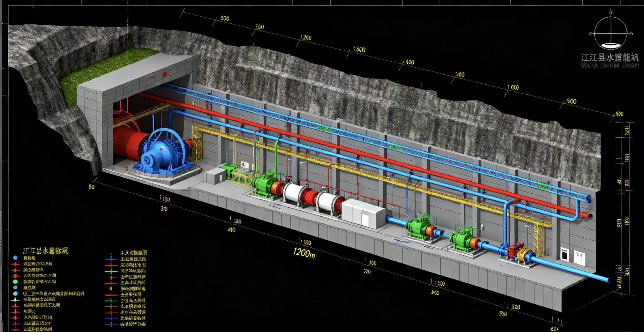Click the green circle legend symbol
This screenshot has height=332, width=644.
pos(15,281)
